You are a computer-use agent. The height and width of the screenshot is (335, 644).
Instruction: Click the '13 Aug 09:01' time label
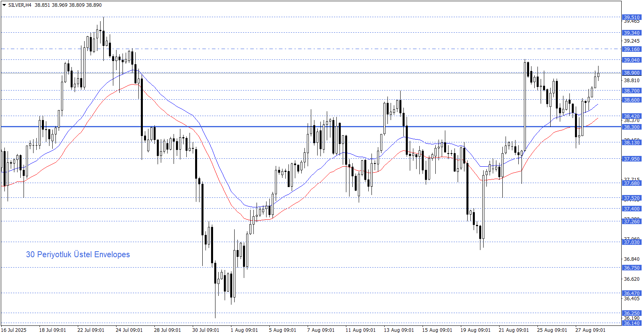[399, 330]
